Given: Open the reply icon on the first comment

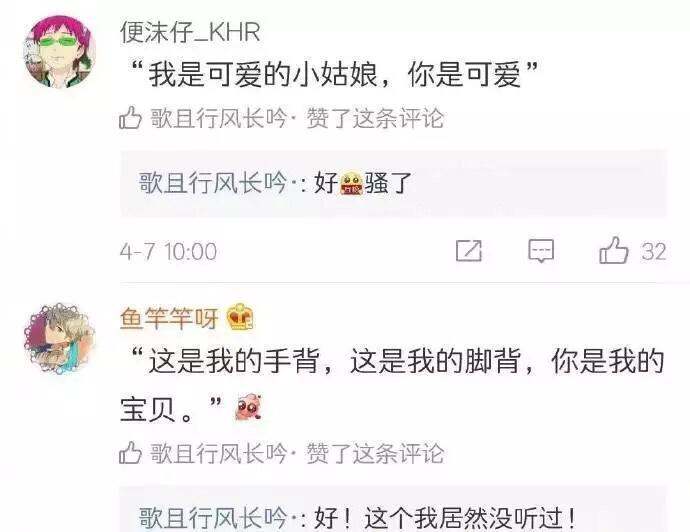Looking at the screenshot, I should pos(541,251).
